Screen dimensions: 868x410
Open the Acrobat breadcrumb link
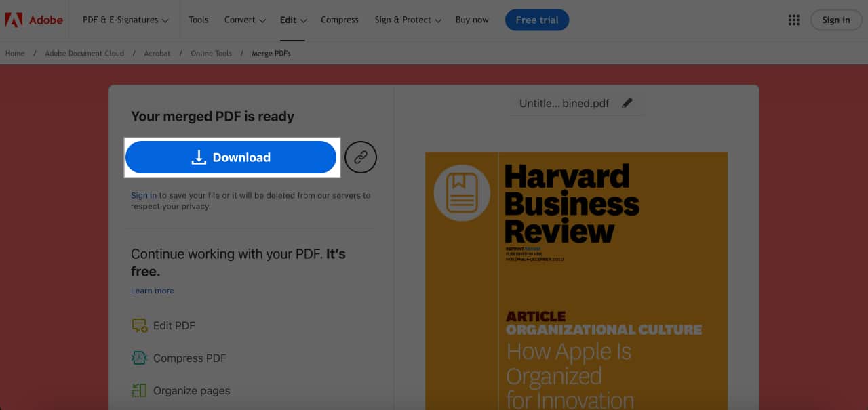coord(157,53)
